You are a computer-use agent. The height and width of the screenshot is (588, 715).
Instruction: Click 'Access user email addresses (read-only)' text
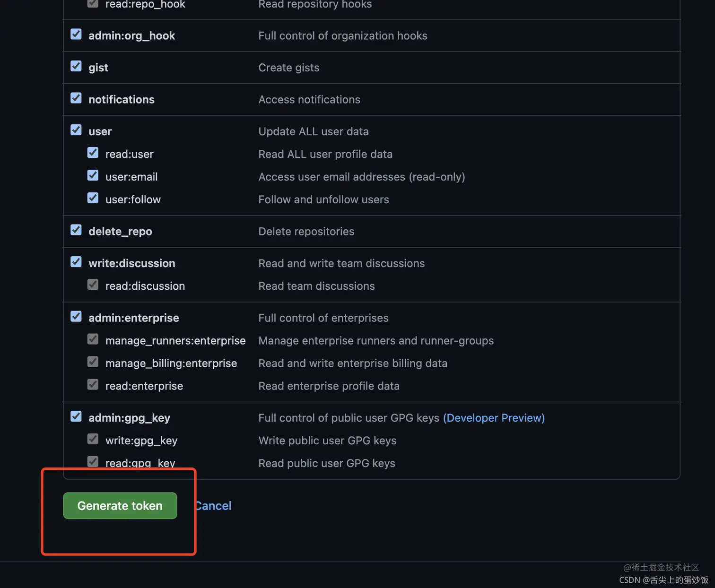point(362,177)
